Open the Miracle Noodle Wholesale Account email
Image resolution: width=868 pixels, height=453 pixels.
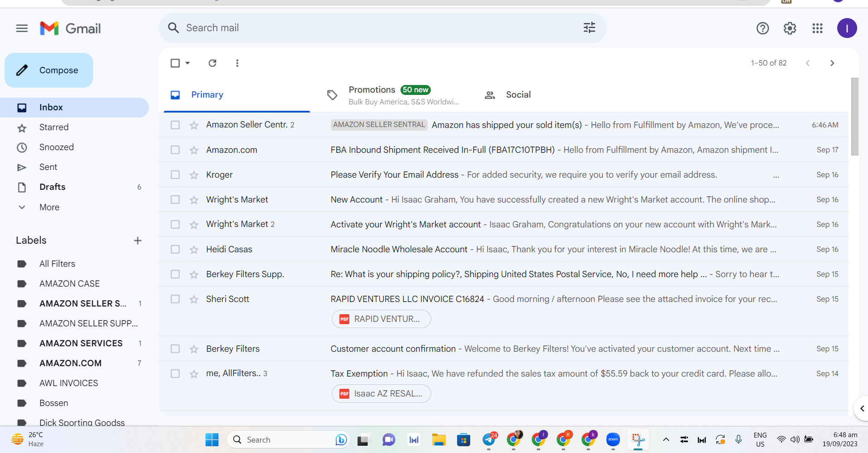point(504,249)
